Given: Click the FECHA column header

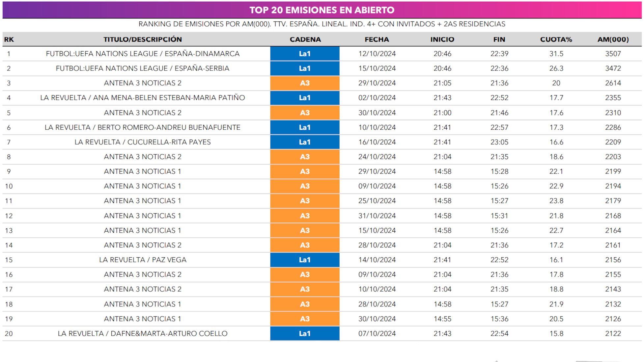Looking at the screenshot, I should (x=377, y=39).
